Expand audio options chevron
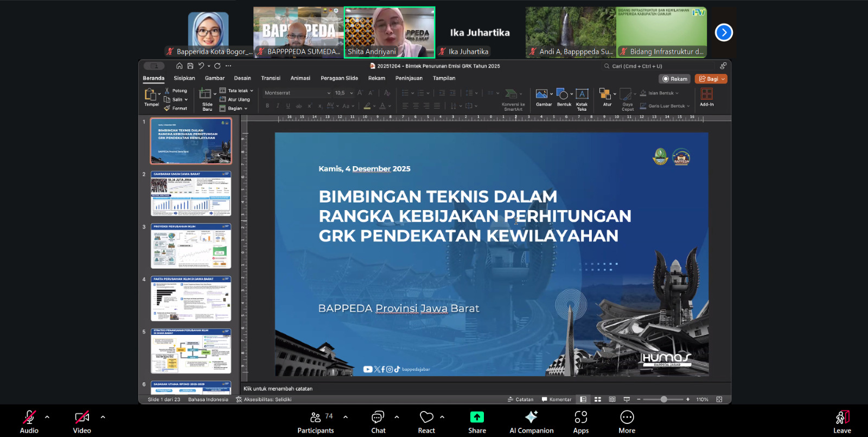 pyautogui.click(x=47, y=417)
